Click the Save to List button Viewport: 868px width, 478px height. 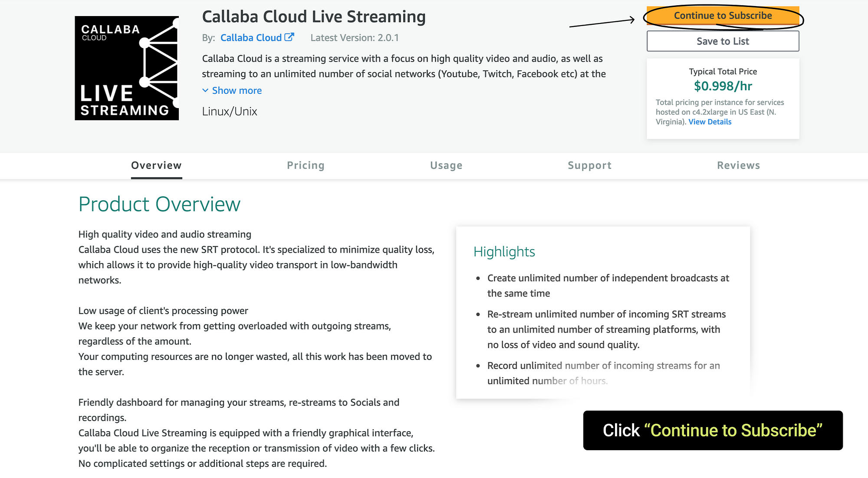pos(722,41)
